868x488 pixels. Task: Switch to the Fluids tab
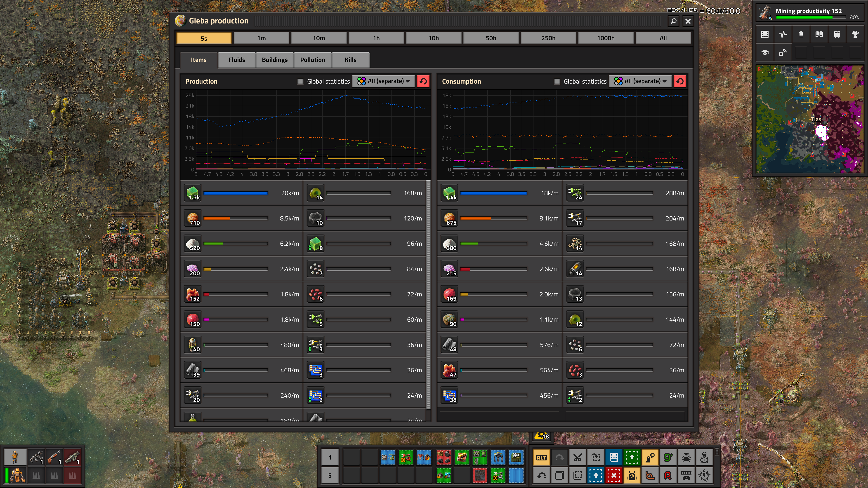236,60
